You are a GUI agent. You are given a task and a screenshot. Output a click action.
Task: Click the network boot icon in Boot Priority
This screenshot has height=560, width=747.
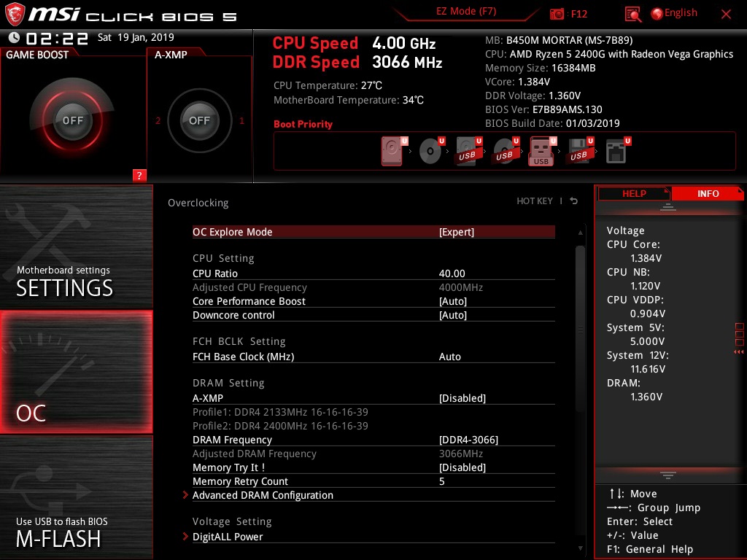click(x=616, y=151)
